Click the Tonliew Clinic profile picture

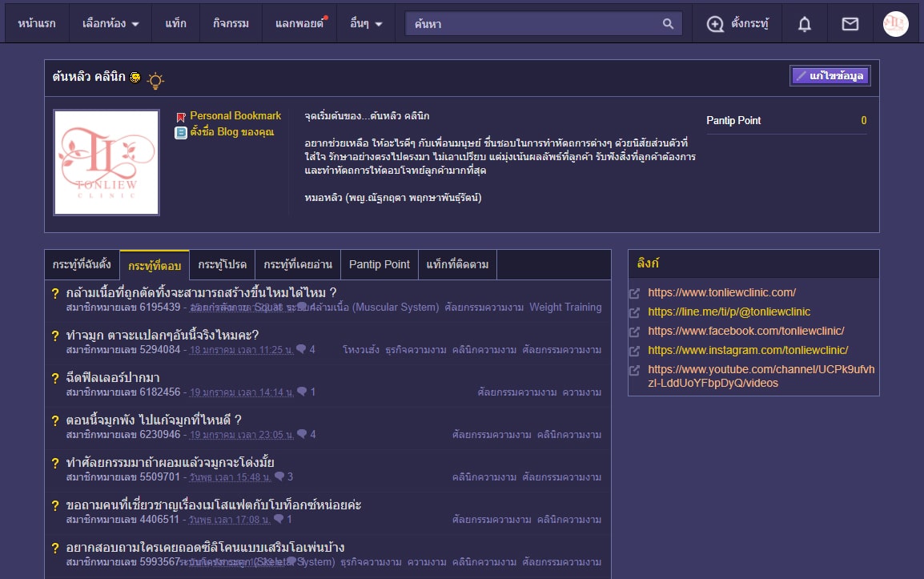(106, 163)
